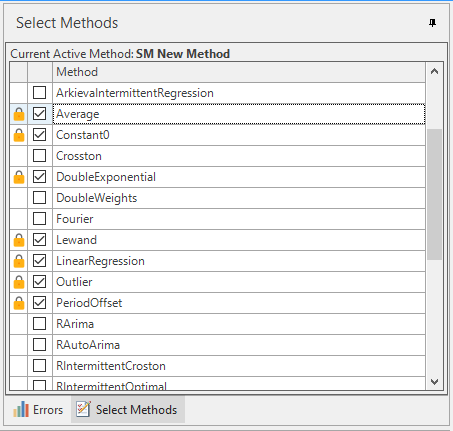Click the bar chart icon of Errors tab
The width and height of the screenshot is (453, 431).
pyautogui.click(x=21, y=409)
